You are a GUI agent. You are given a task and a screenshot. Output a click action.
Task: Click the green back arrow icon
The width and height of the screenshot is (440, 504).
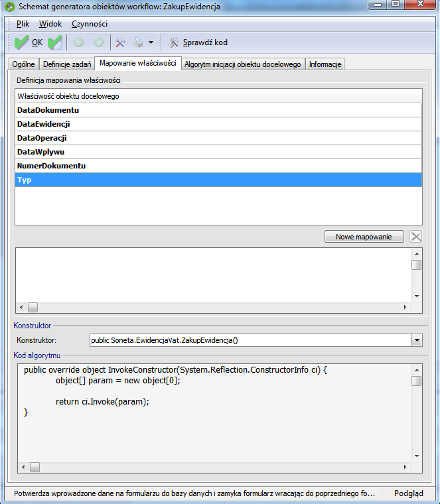[x=79, y=42]
